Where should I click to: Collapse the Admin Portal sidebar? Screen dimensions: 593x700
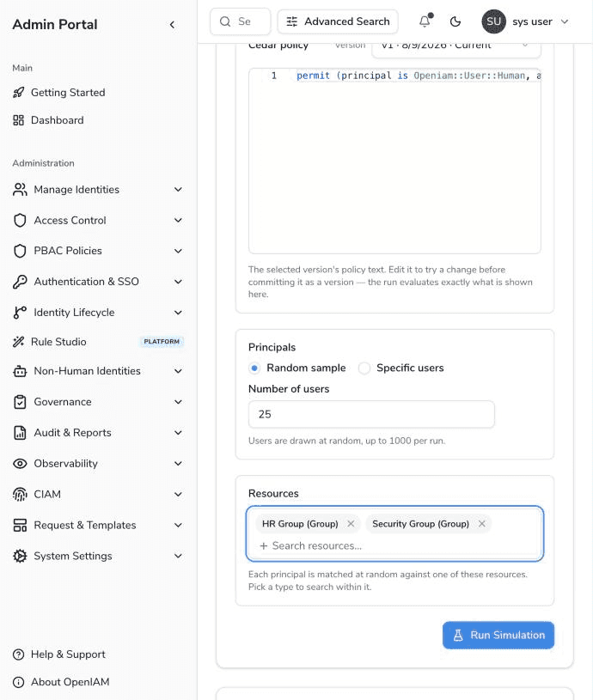coord(172,25)
